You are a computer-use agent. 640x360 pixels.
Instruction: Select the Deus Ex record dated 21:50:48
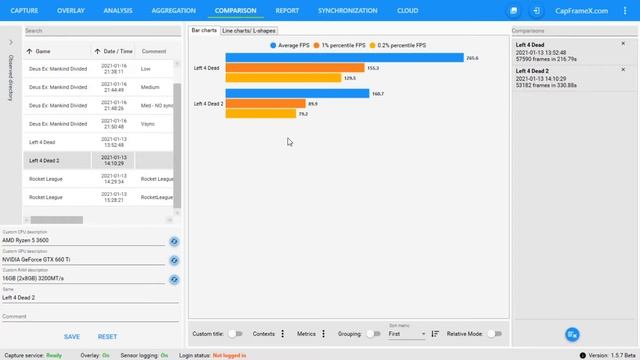(98, 124)
